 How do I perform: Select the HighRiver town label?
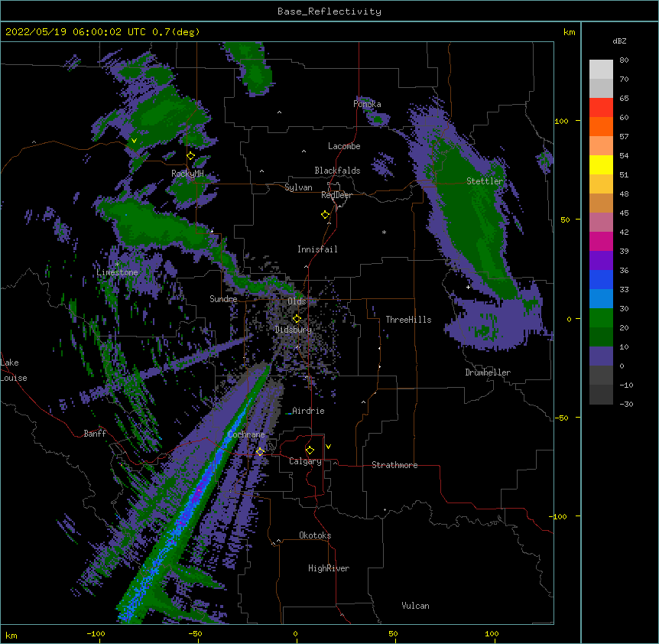tap(329, 568)
